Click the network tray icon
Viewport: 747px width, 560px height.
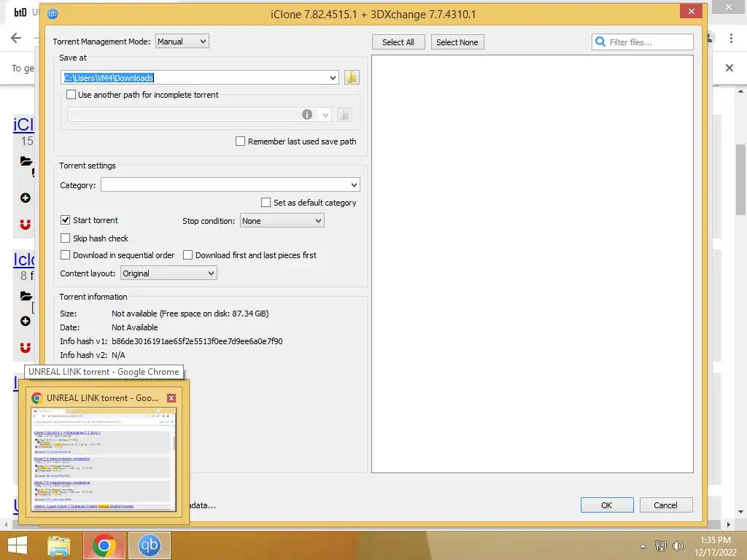point(661,546)
